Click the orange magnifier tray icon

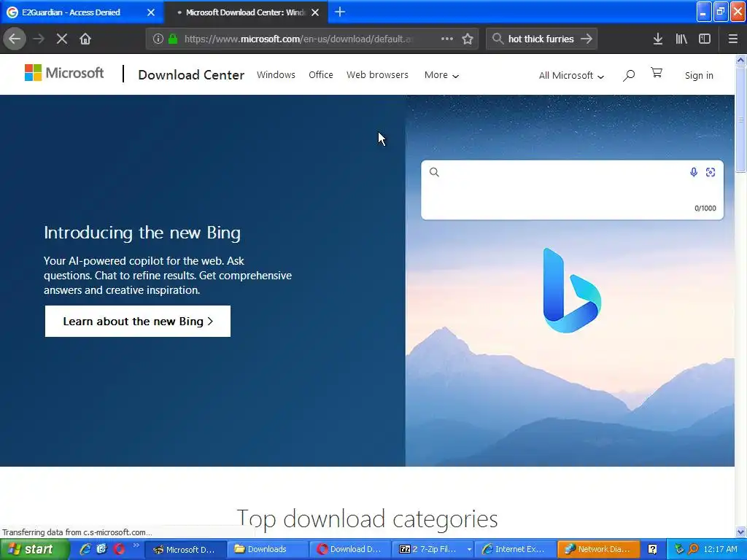694,549
